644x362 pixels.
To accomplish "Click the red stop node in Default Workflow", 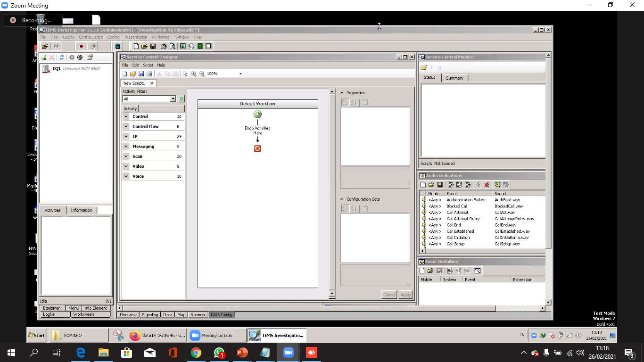I will point(257,148).
